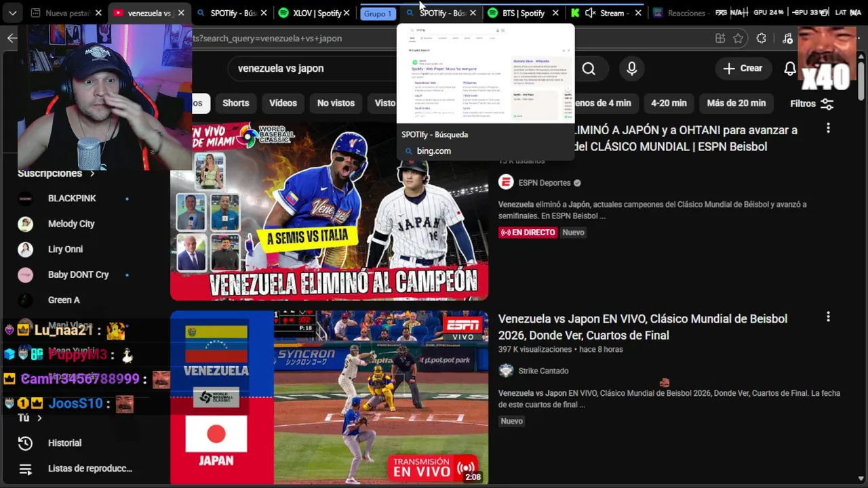The width and height of the screenshot is (868, 488).
Task: Open Historial in the sidebar
Action: tap(64, 443)
